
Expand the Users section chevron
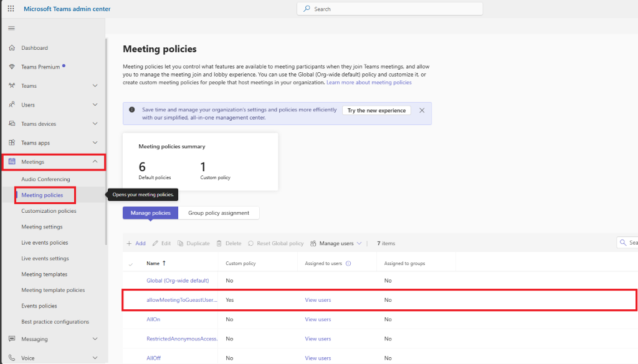pos(95,105)
